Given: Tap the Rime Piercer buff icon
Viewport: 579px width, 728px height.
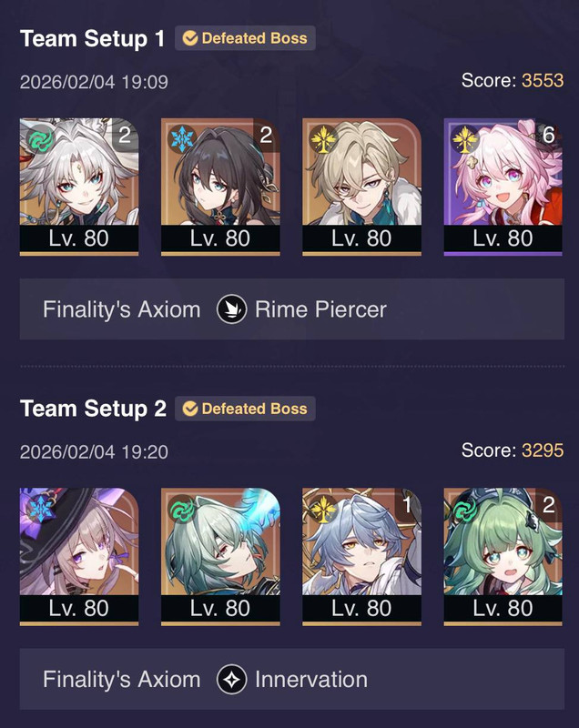Looking at the screenshot, I should click(232, 309).
